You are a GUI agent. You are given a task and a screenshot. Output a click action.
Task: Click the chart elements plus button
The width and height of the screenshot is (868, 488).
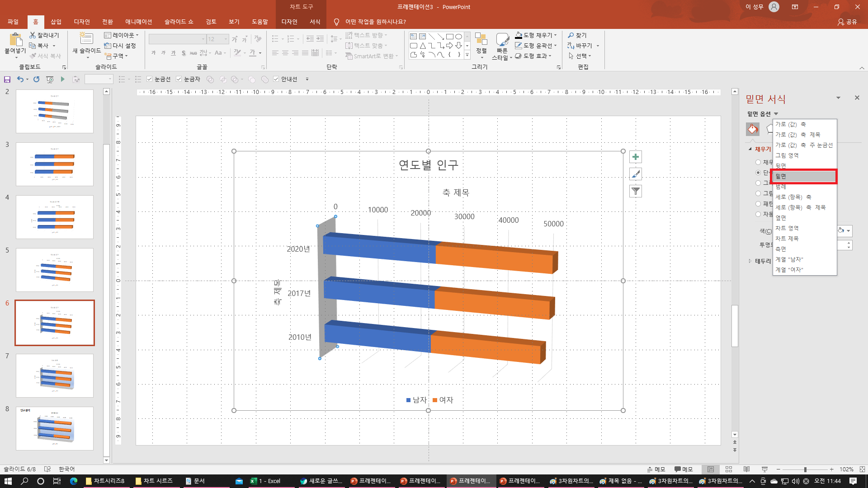point(636,157)
